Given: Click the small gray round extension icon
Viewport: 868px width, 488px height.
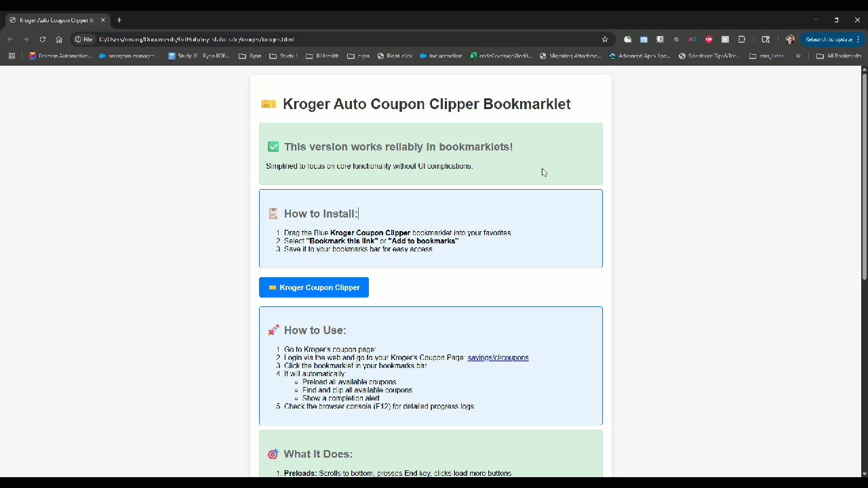Looking at the screenshot, I should (676, 39).
